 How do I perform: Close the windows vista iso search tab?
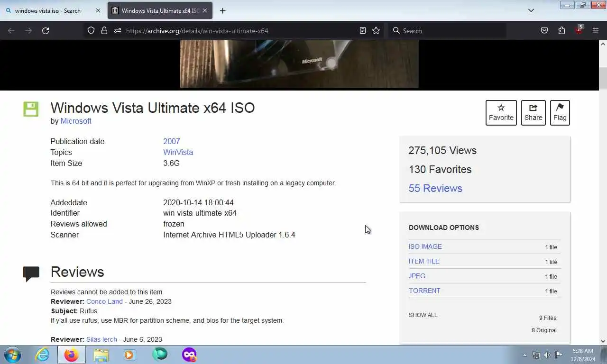tap(98, 10)
